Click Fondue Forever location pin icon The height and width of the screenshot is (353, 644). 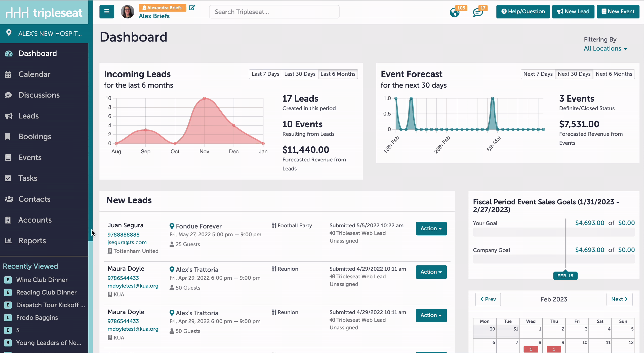click(172, 226)
